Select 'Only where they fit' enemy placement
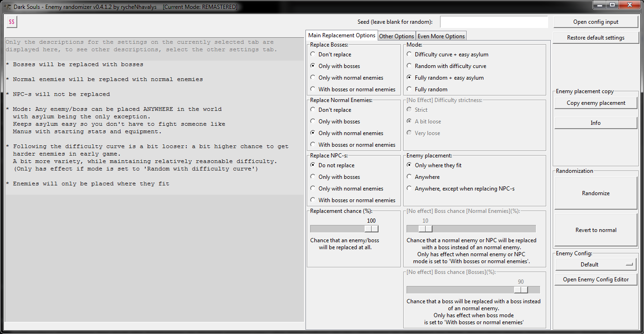Viewport: 644px width, 334px height. (x=434, y=165)
